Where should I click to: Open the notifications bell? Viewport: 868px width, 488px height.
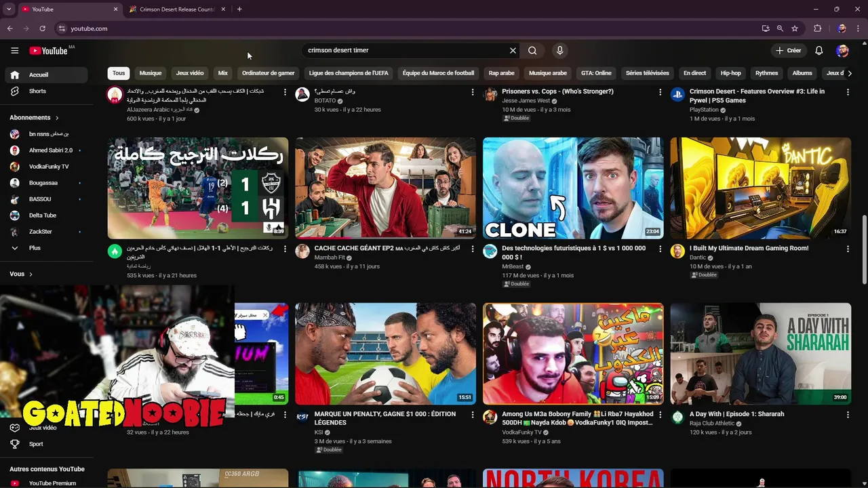[x=818, y=51]
